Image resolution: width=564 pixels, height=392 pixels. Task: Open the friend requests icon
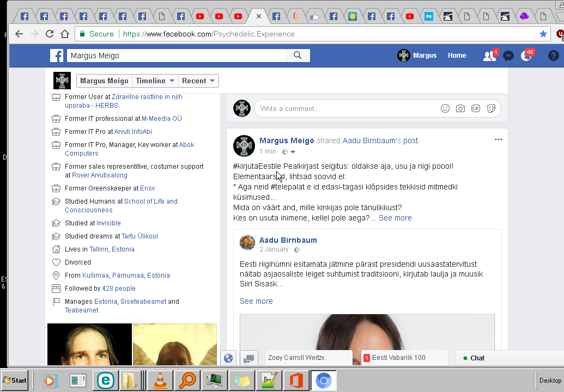pyautogui.click(x=489, y=56)
